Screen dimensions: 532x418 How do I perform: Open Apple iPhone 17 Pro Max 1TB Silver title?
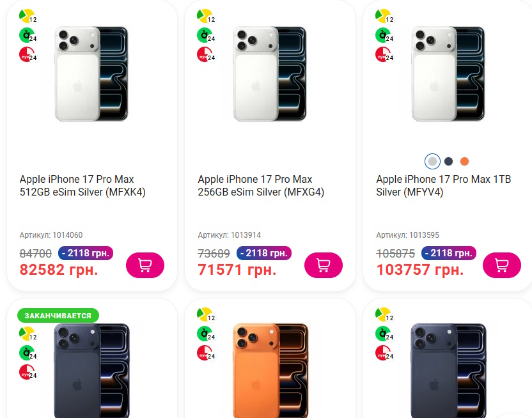point(444,185)
